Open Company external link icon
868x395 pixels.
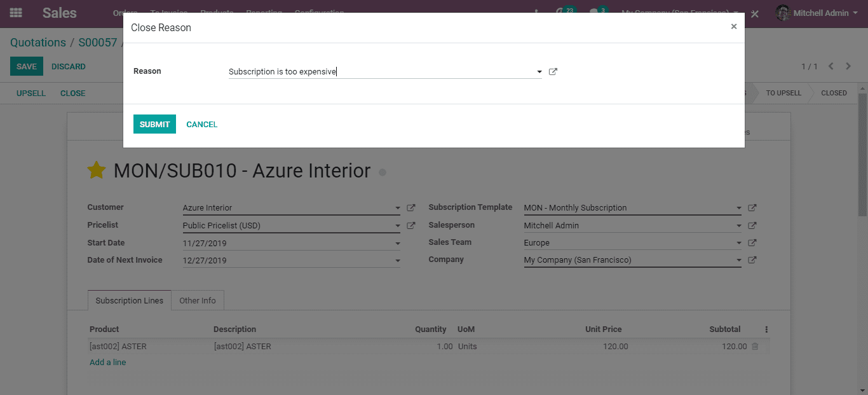pos(752,260)
